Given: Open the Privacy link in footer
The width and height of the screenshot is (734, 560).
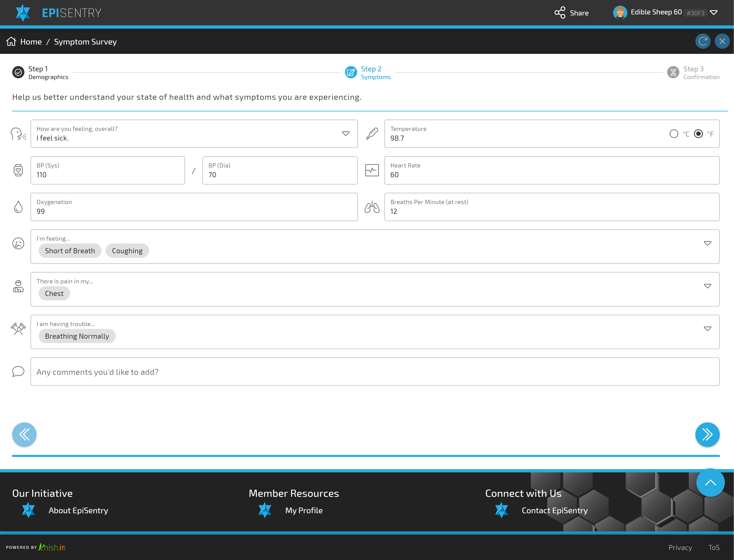Looking at the screenshot, I should click(680, 547).
